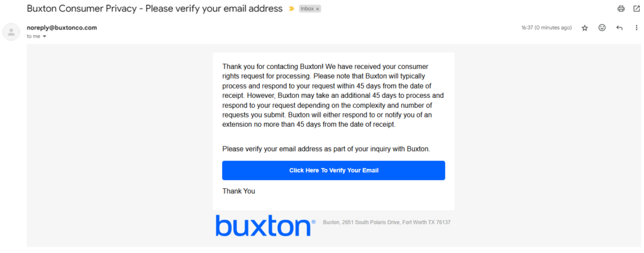Click the noreply@buxtonco.com sender address
Image resolution: width=644 pixels, height=253 pixels.
(62, 28)
